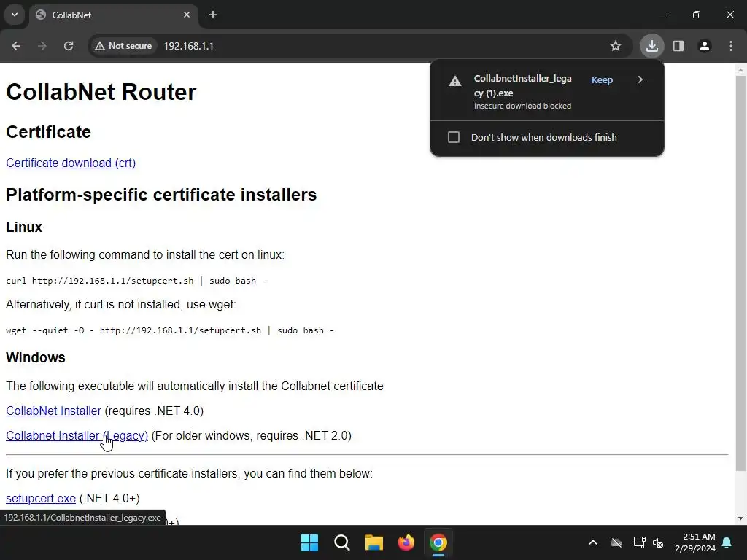Screen dimensions: 747x560
Task: Open Windows taskbar search
Action: point(341,542)
